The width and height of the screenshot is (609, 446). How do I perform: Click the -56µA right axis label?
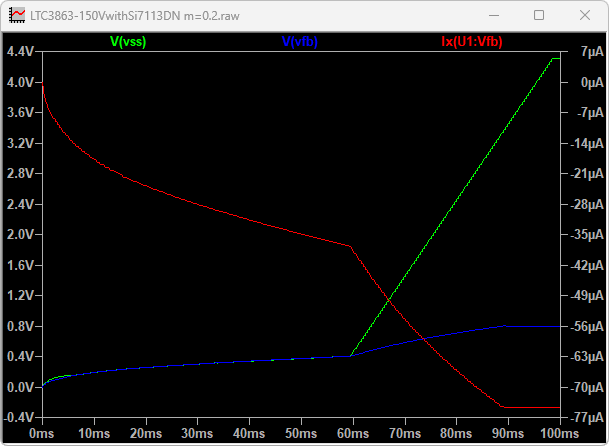pos(587,327)
